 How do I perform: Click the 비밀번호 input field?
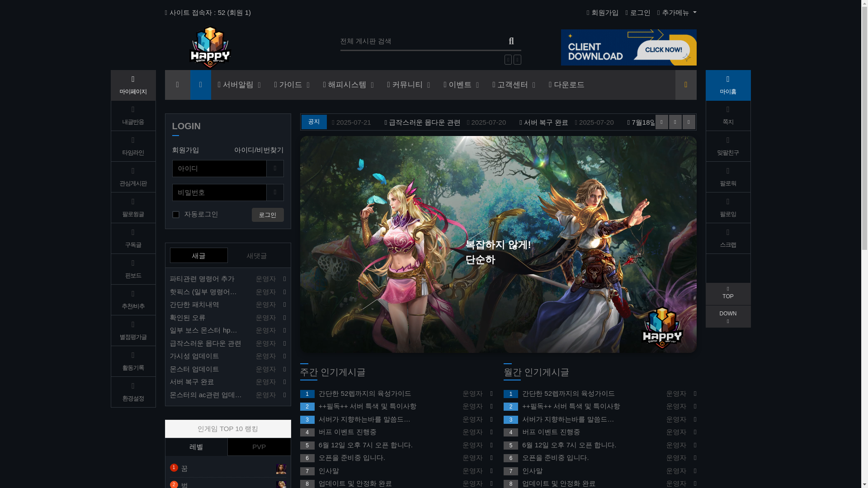219,192
